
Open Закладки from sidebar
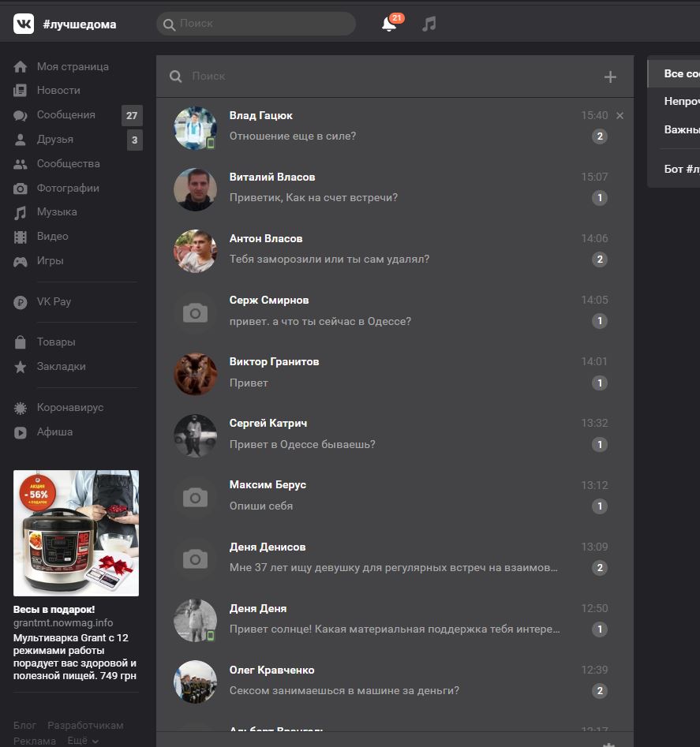(x=61, y=367)
